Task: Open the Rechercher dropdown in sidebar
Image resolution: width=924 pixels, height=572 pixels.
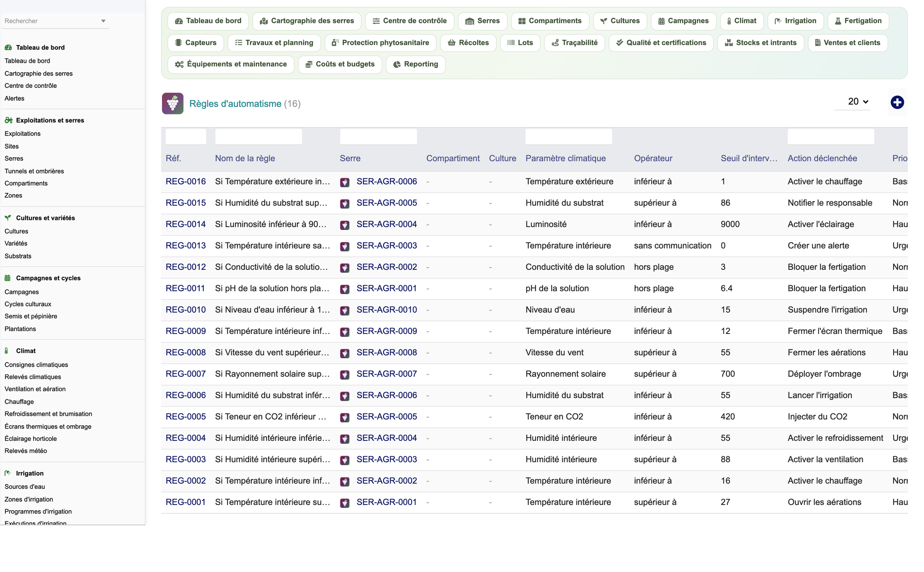Action: [x=55, y=21]
